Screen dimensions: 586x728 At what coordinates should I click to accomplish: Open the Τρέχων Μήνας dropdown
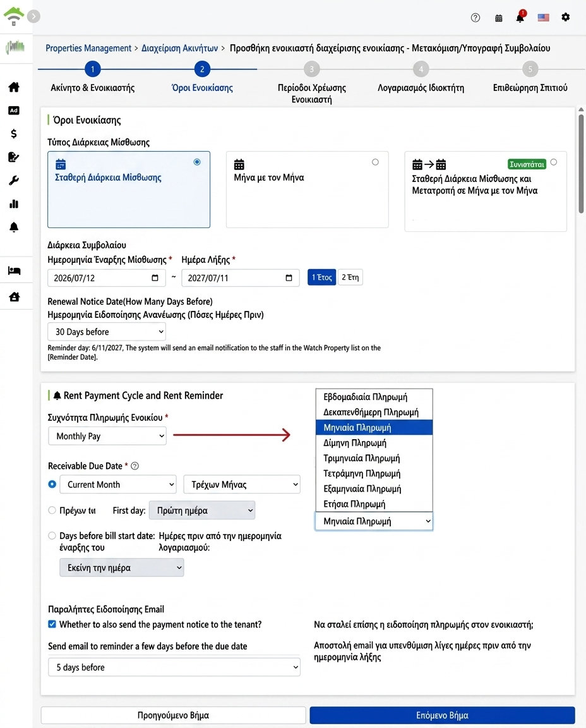click(x=242, y=484)
